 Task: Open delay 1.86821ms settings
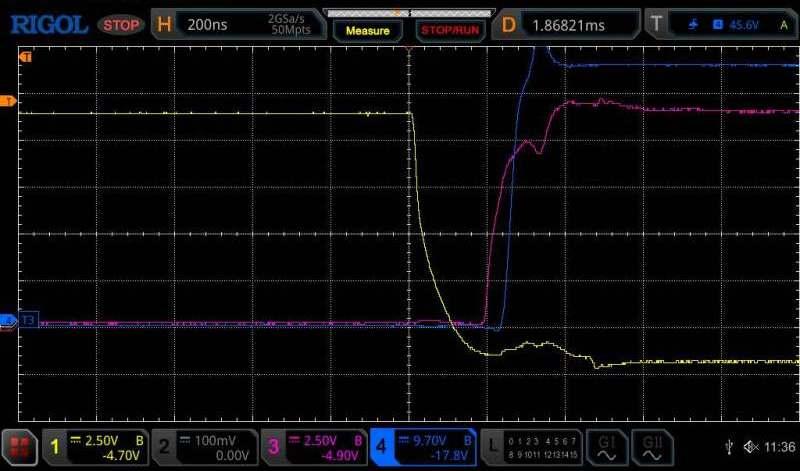[x=570, y=24]
